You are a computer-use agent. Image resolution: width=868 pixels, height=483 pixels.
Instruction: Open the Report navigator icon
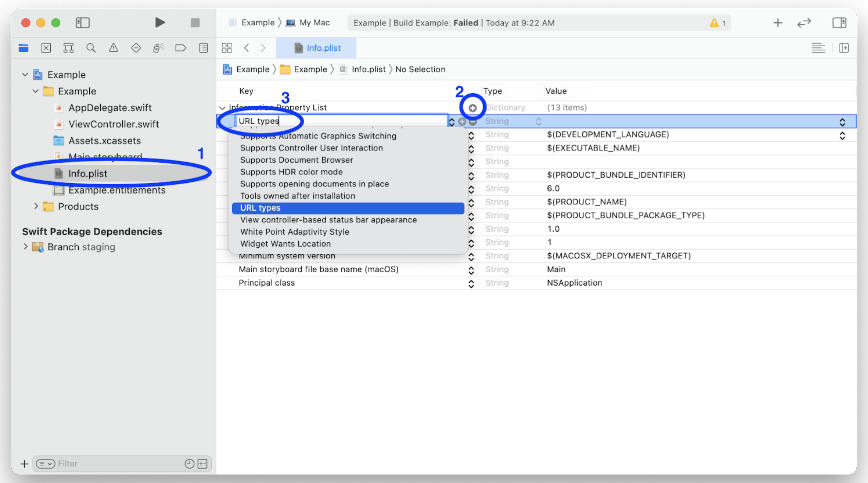[x=203, y=48]
